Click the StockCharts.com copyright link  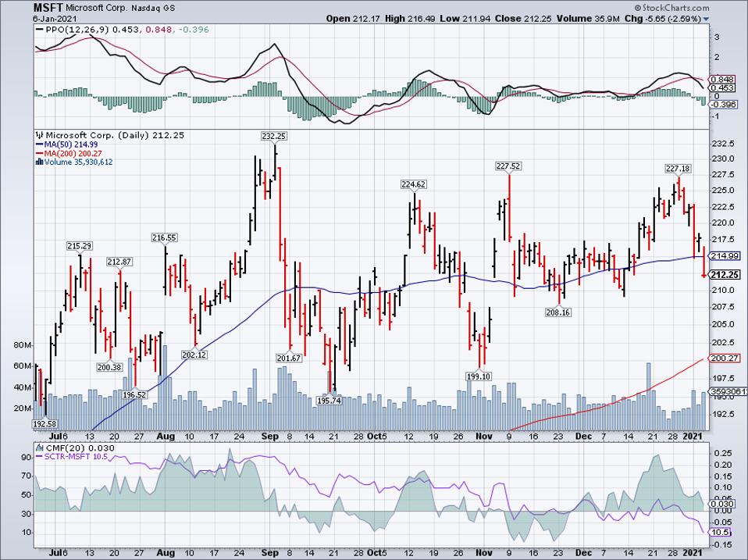(671, 8)
